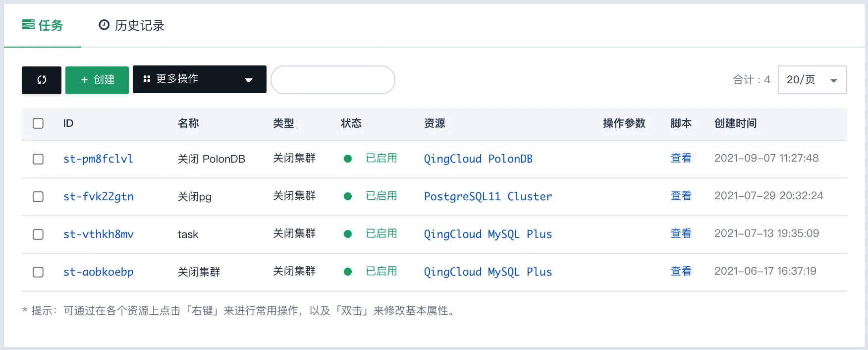Select the 任务 tab
Screen dimensions: 868x350
tap(43, 25)
